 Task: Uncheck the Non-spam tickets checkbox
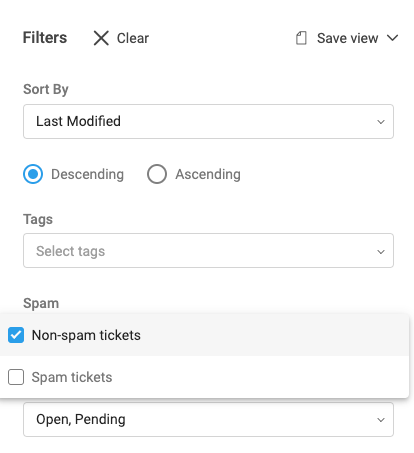click(16, 335)
